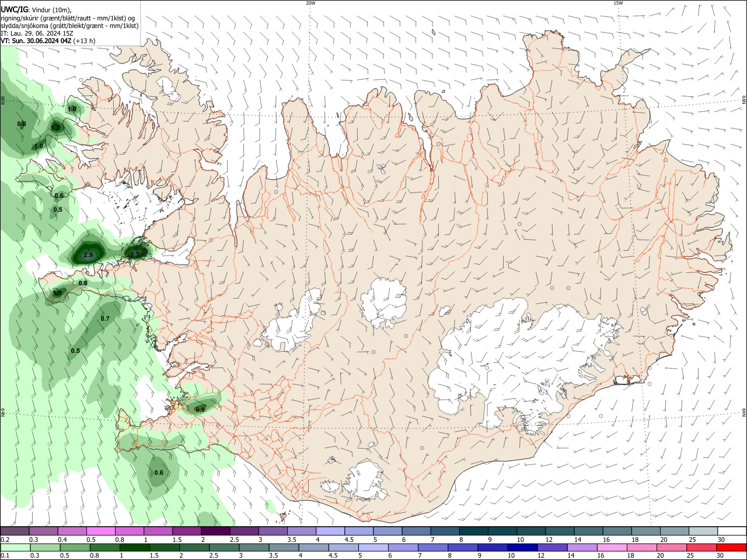Select the 0.8 swatch in the upper legend row
747x560 pixels.
click(129, 531)
